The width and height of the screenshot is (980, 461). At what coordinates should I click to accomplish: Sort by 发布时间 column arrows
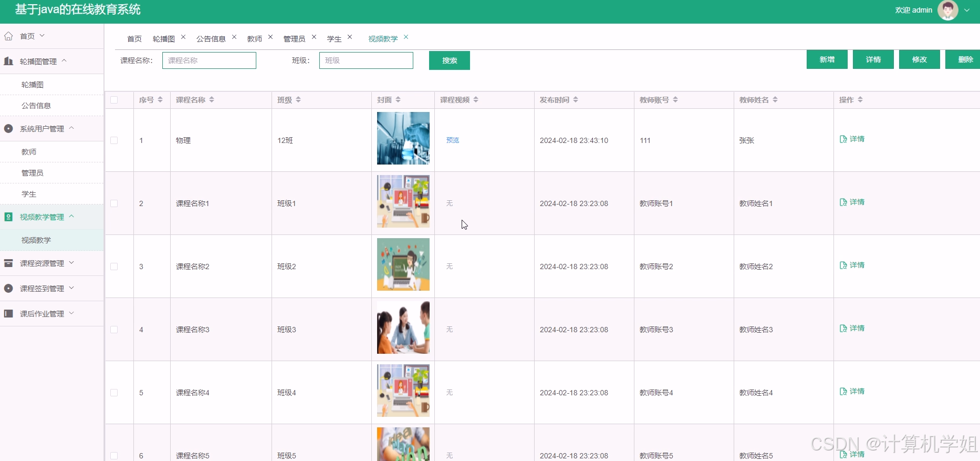tap(576, 100)
